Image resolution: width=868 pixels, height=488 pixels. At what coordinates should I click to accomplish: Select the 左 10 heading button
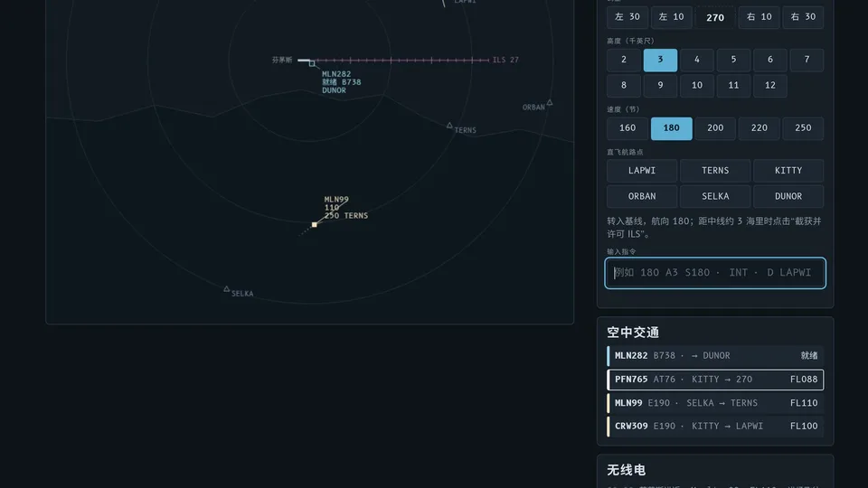click(x=671, y=17)
